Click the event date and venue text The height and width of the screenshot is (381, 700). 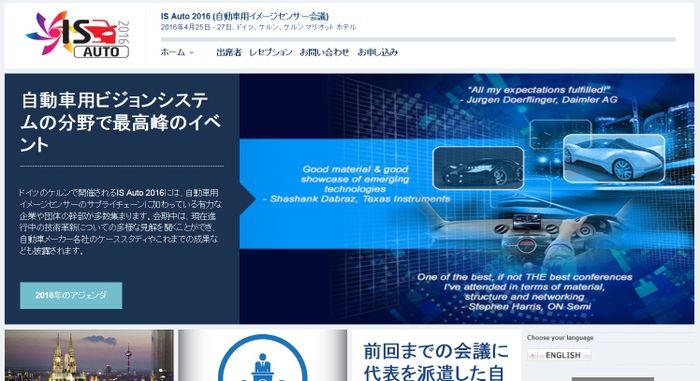(258, 27)
